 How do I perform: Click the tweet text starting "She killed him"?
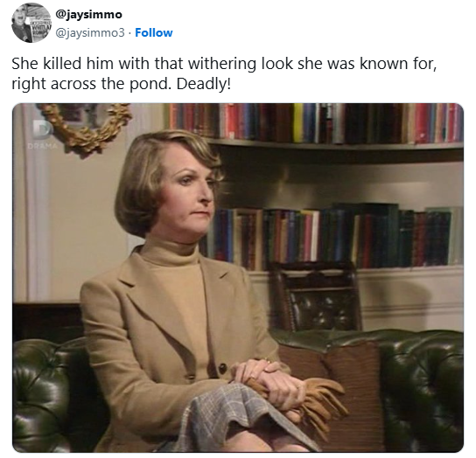(224, 73)
